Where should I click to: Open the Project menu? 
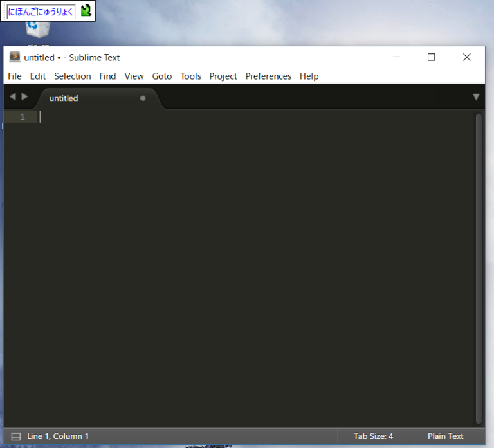click(x=223, y=76)
